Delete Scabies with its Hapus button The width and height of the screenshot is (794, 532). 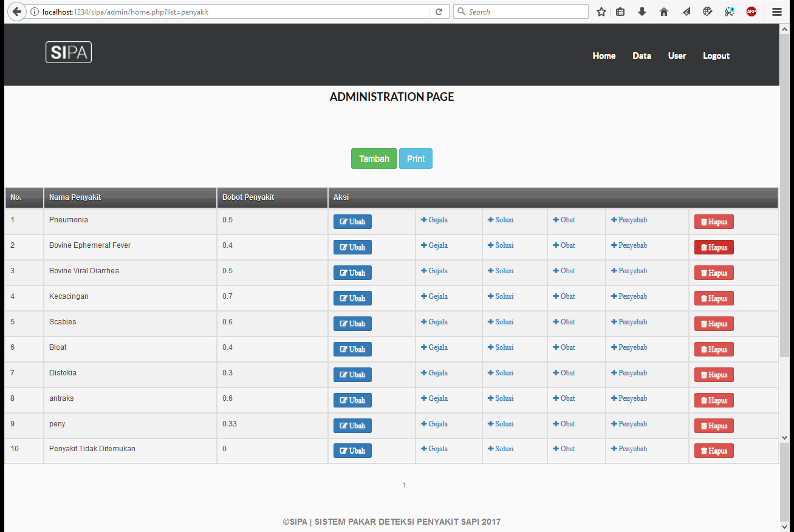click(714, 324)
